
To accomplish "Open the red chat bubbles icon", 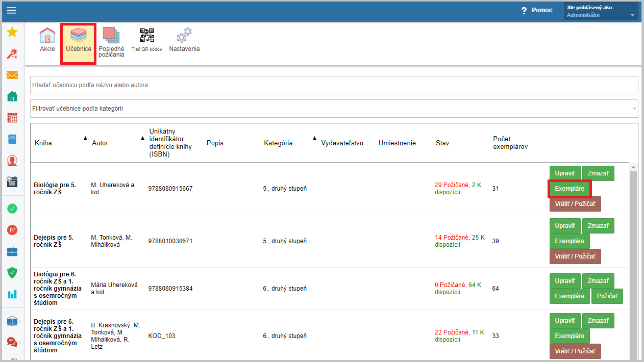I will pos(12,342).
